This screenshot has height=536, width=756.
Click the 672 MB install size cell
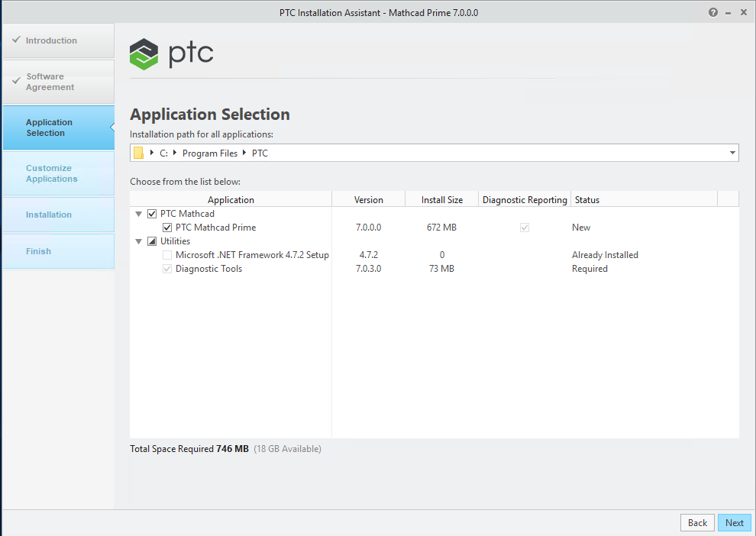point(441,228)
